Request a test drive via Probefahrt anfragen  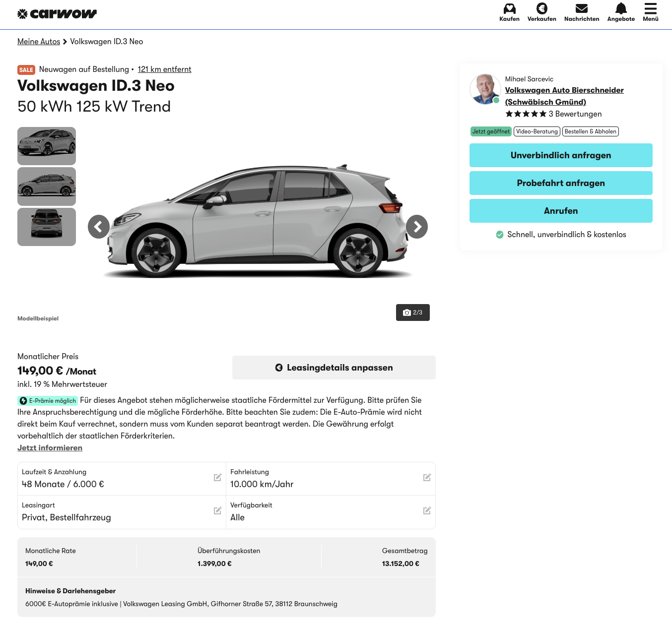tap(561, 183)
